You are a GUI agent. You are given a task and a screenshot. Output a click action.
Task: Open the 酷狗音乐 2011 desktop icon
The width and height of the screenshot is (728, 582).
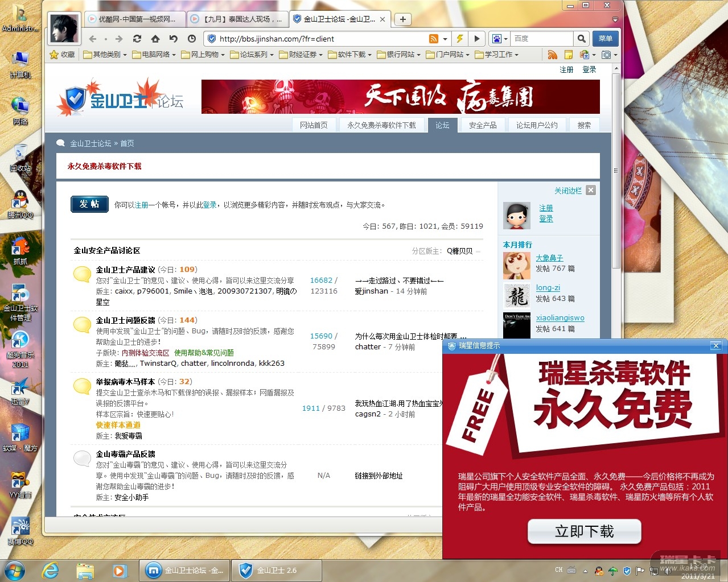click(20, 348)
